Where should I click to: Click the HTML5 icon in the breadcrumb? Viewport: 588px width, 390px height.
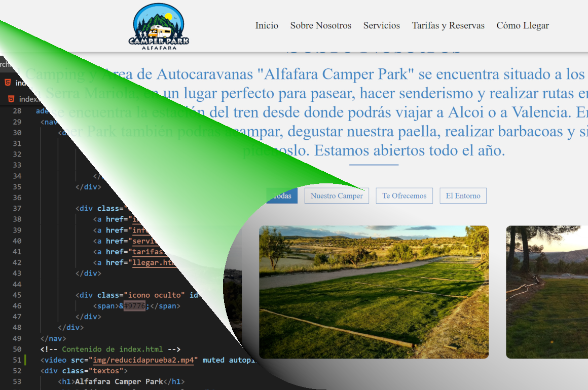[11, 99]
